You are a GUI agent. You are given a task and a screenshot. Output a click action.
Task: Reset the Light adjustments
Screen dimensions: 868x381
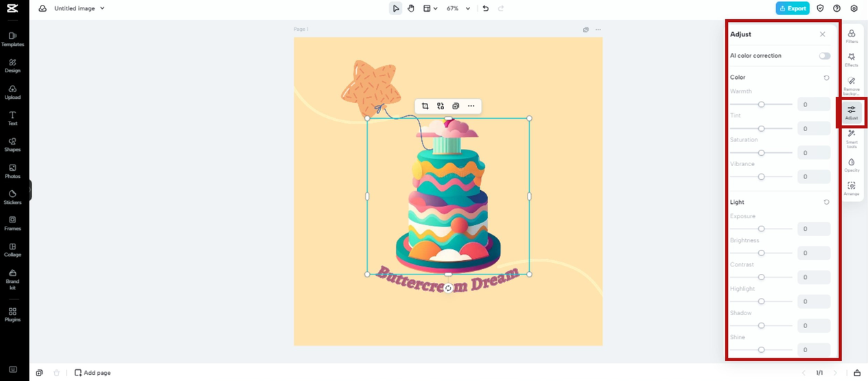[826, 202]
